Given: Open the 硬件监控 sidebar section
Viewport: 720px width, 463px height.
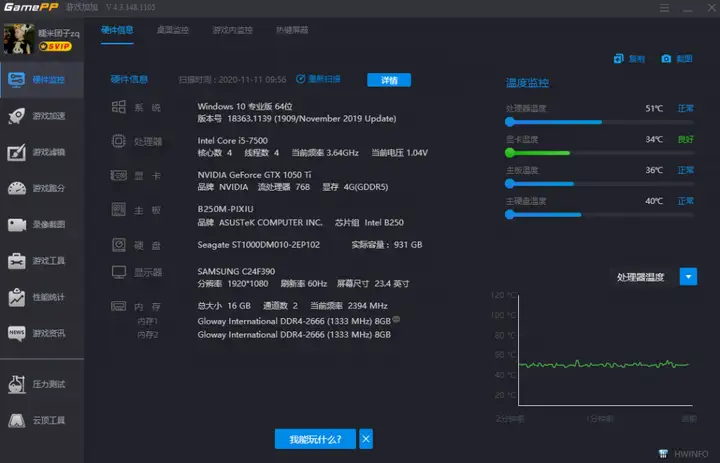Looking at the screenshot, I should point(42,79).
